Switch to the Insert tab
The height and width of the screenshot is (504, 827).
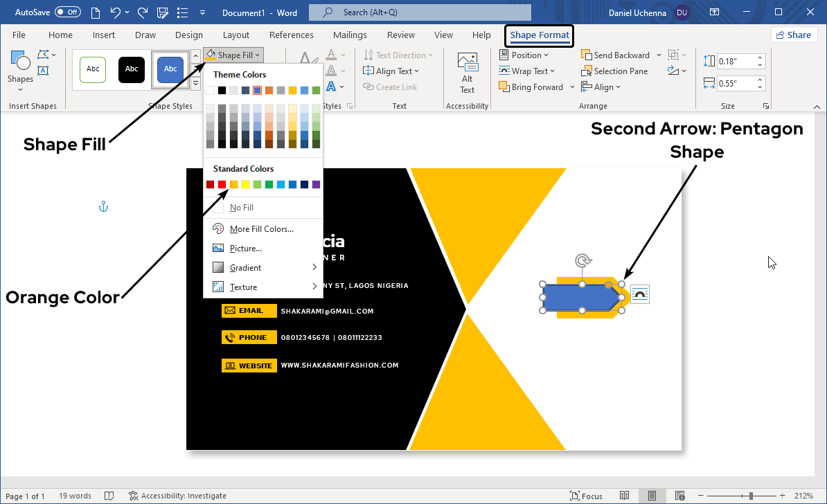click(x=104, y=35)
